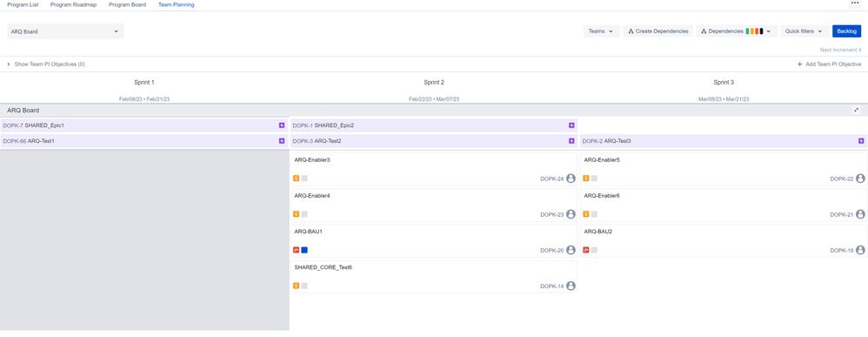Viewport: 868px width, 337px height.
Task: Click the epic icon on DOPK-2 ARQ-Test3
Action: tap(861, 141)
